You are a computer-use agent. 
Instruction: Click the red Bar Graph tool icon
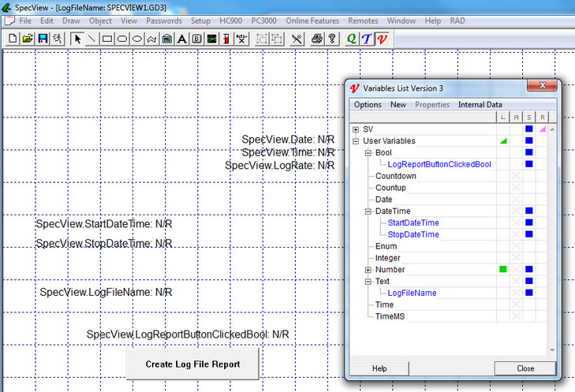pos(226,39)
